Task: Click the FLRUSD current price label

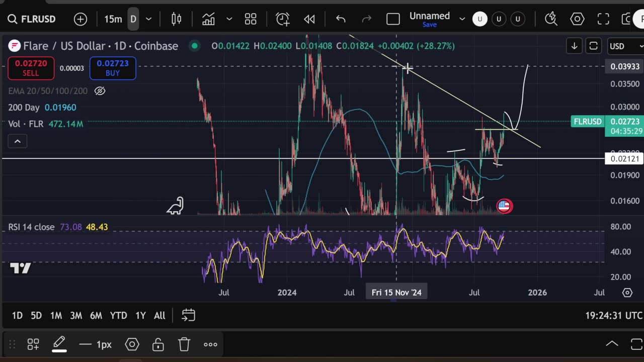Action: tap(588, 122)
